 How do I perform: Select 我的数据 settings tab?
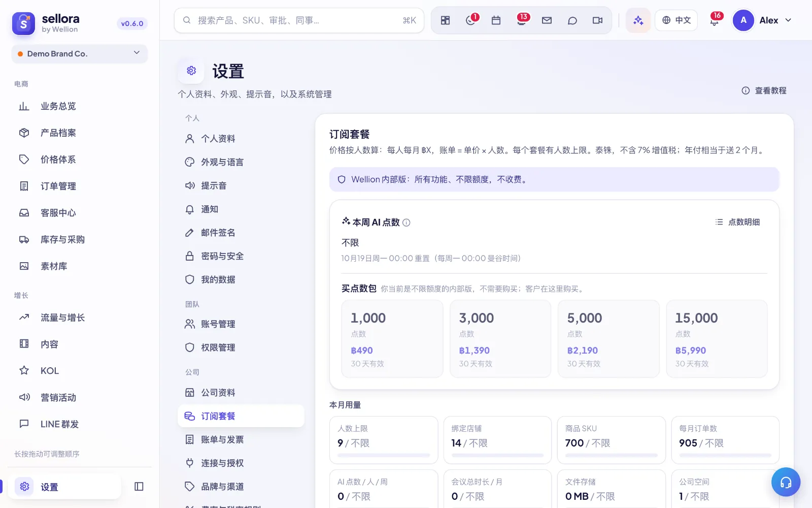[241, 279]
